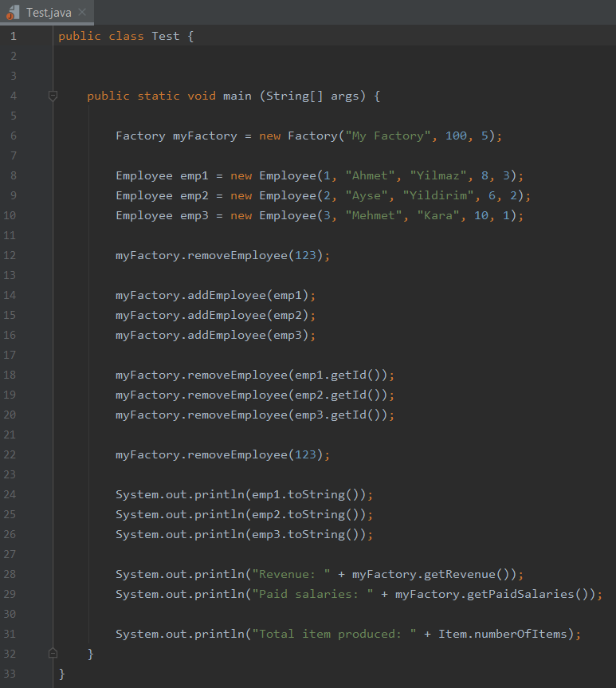Click the string "Mehmet" on line 10

(x=374, y=215)
